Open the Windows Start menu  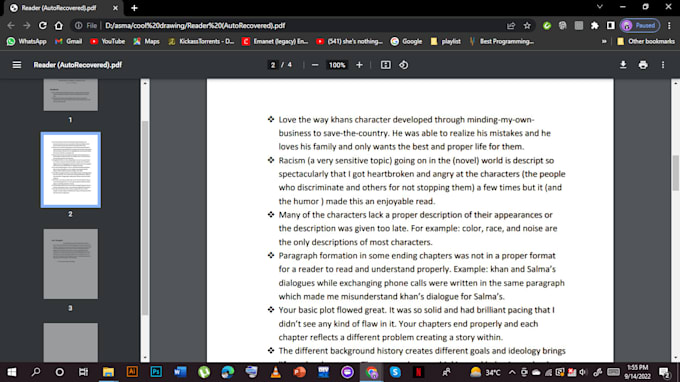[x=12, y=372]
